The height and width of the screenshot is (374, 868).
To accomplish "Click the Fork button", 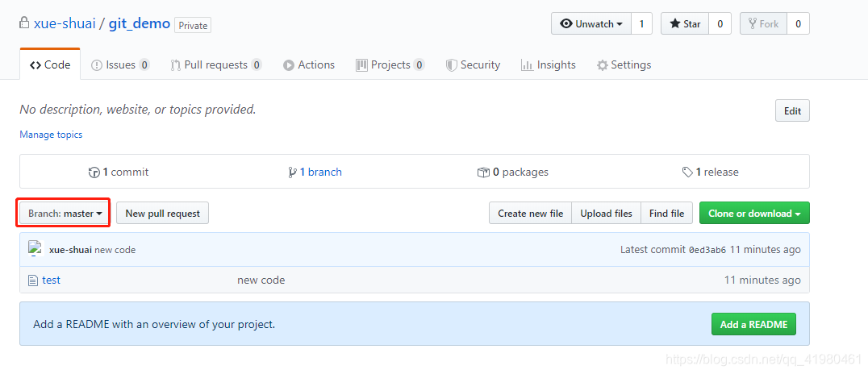I will point(763,24).
